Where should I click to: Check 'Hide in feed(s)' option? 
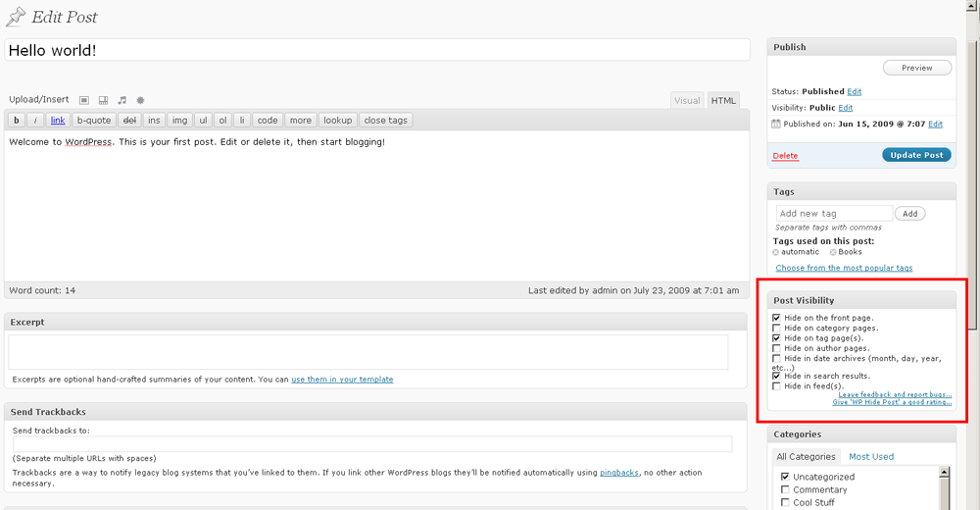point(777,386)
